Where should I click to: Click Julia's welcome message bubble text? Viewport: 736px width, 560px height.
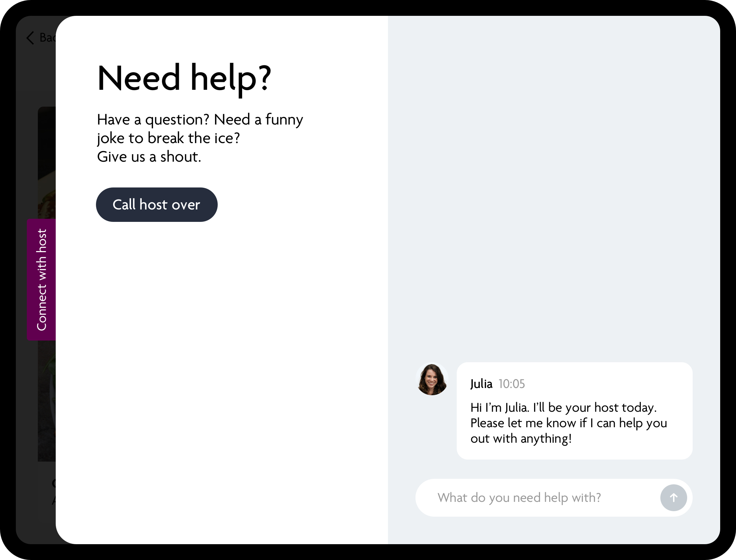point(568,423)
